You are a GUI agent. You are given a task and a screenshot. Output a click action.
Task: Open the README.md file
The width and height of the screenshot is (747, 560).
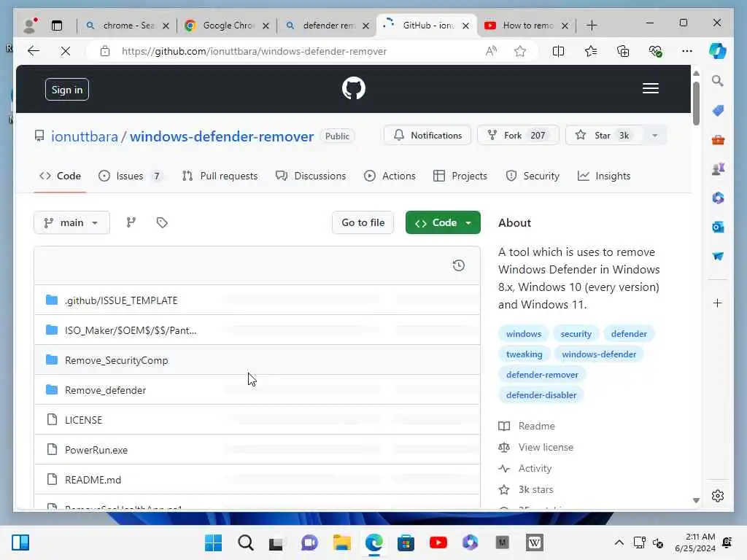(93, 480)
